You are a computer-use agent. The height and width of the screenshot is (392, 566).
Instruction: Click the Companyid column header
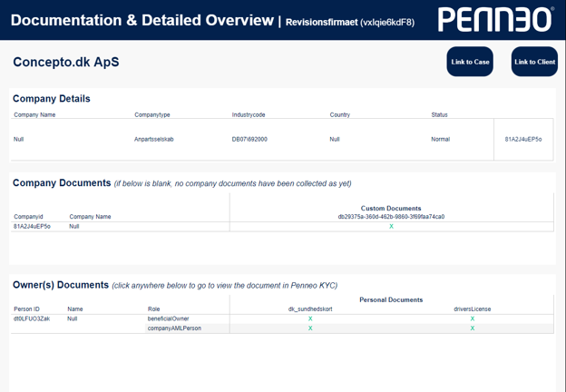[28, 217]
